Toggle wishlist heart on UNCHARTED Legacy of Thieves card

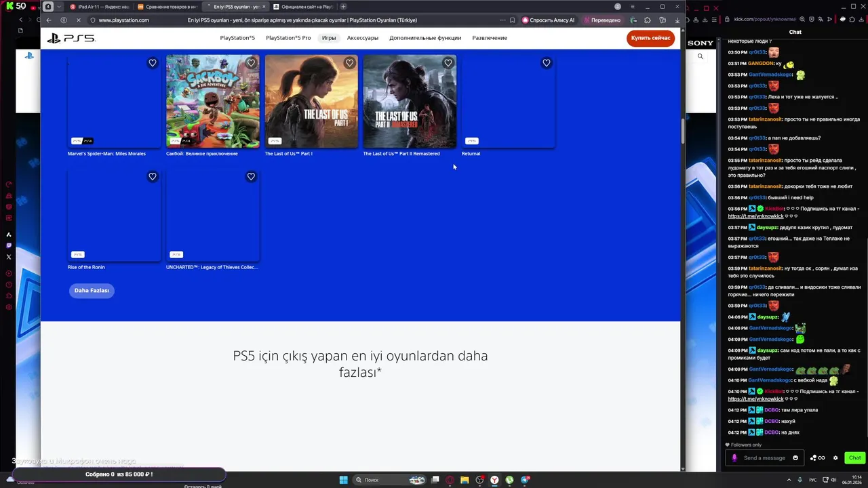(251, 177)
